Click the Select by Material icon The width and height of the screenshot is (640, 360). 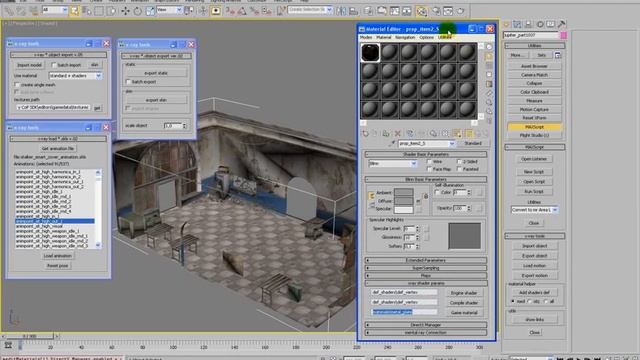click(x=489, y=112)
